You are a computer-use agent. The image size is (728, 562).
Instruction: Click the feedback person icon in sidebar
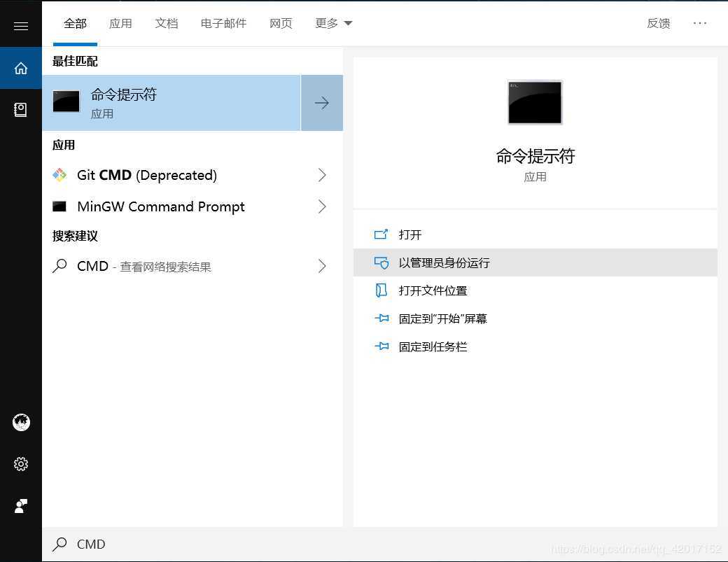[21, 506]
